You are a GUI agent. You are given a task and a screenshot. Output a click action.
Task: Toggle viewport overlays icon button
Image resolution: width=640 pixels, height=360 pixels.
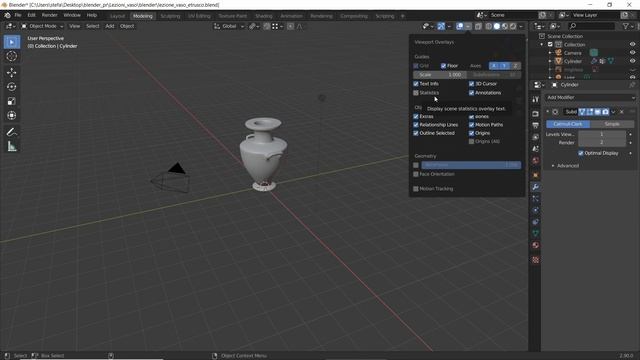(460, 27)
